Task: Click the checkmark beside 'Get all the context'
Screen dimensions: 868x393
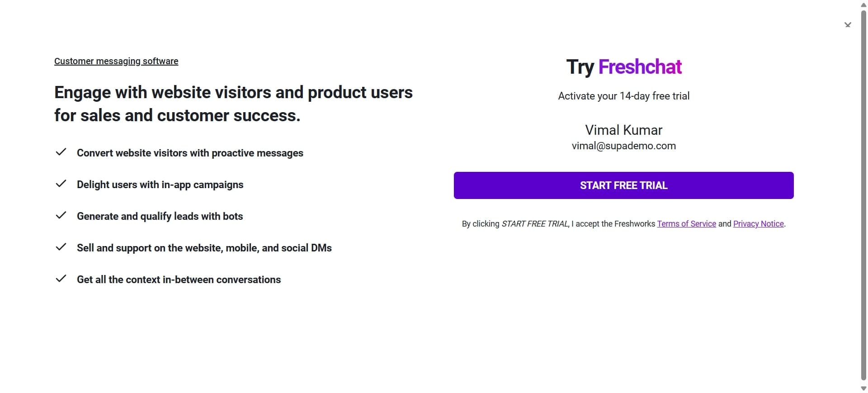Action: click(x=61, y=279)
